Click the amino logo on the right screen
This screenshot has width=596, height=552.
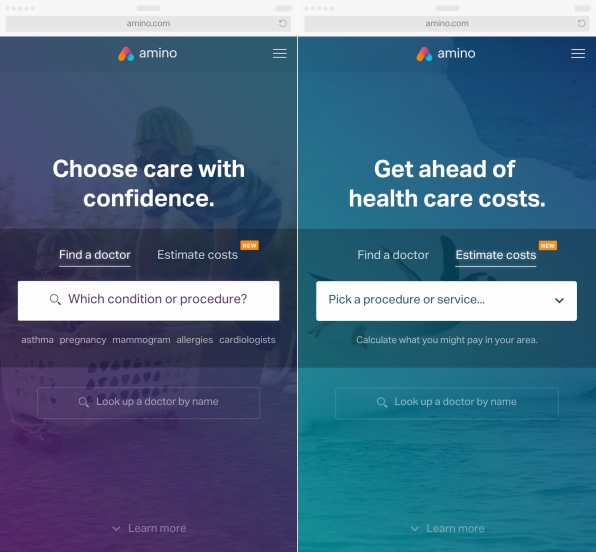click(445, 54)
